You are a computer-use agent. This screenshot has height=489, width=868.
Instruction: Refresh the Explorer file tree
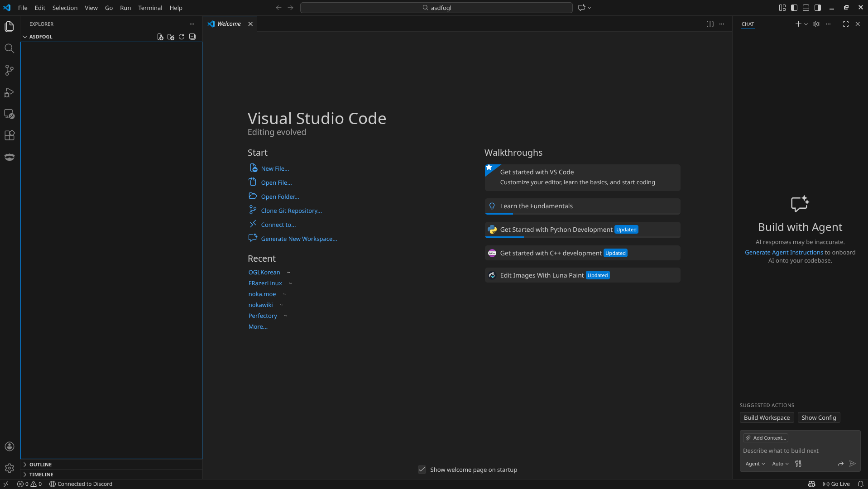click(x=182, y=37)
